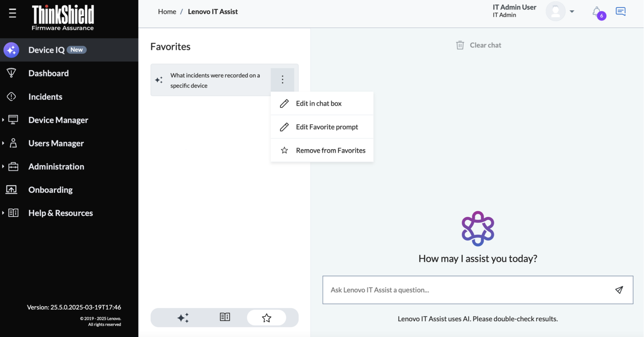The image size is (644, 337).
Task: Open the hamburger menu icon
Action: tap(13, 13)
